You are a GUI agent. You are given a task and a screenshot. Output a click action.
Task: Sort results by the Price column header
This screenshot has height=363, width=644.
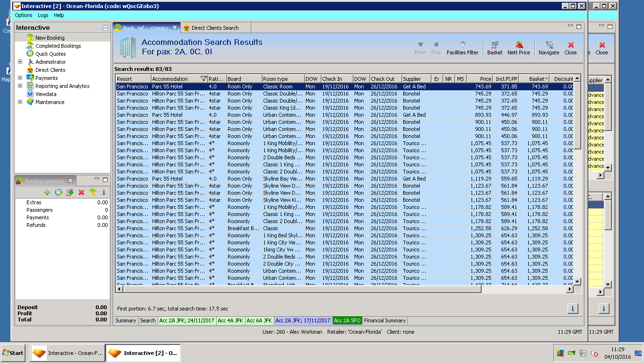[x=480, y=79]
